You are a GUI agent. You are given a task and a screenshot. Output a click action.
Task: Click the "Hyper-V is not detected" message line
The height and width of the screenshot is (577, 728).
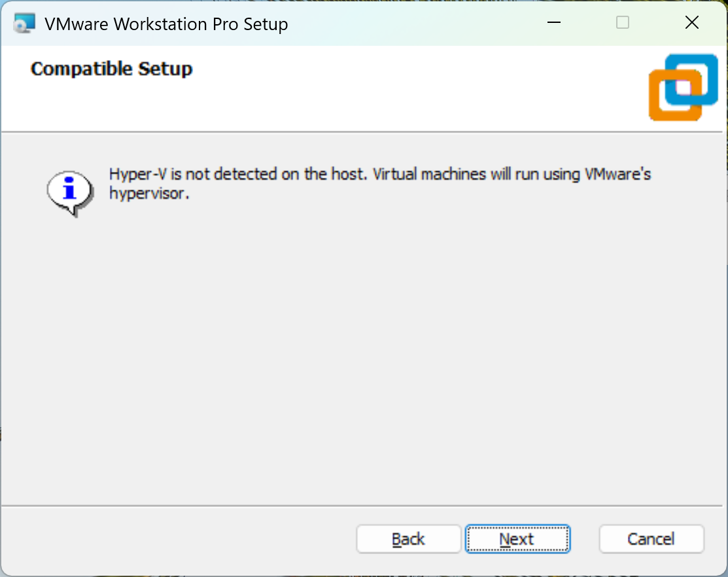click(379, 175)
